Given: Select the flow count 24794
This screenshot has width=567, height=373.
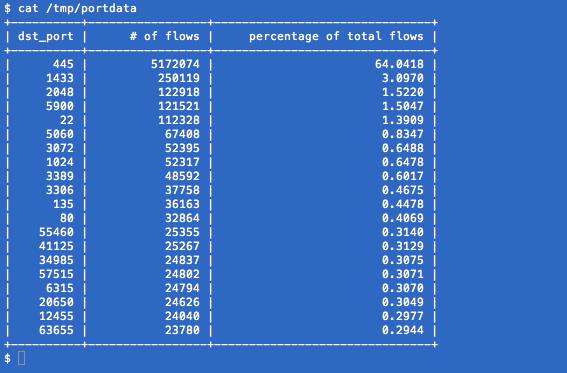Looking at the screenshot, I should click(x=182, y=288).
